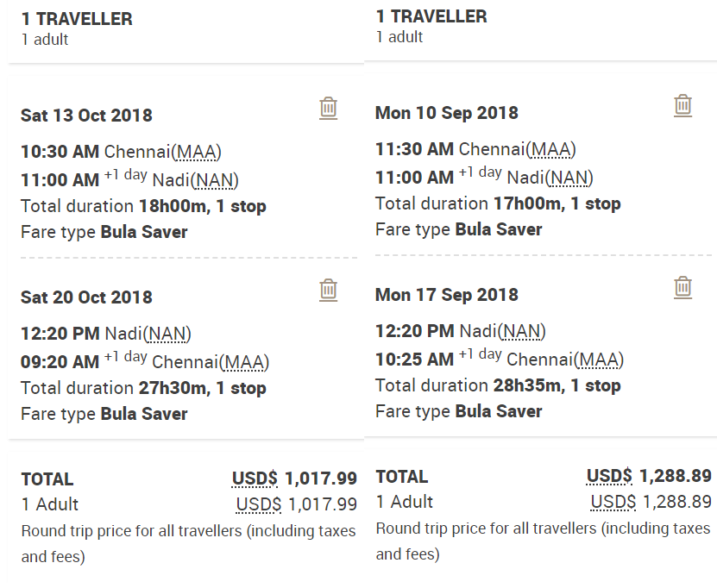Delete the Sat 13 Oct 2018 flight

click(328, 106)
